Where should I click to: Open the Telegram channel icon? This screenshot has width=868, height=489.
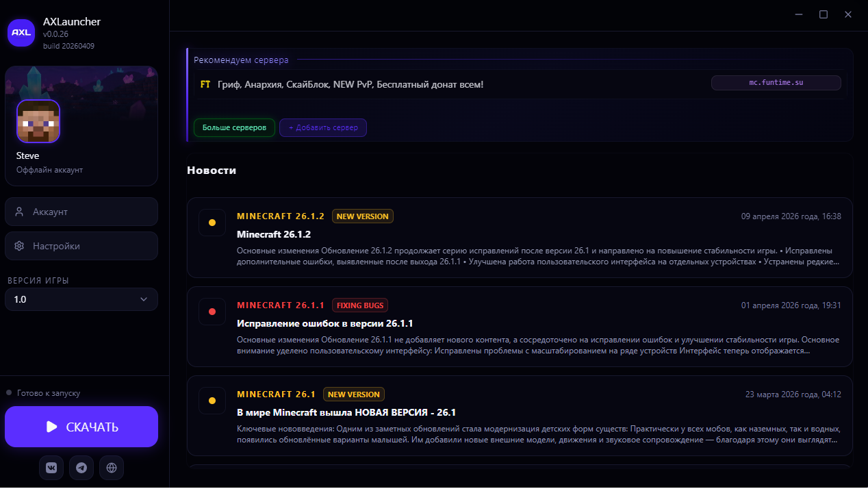point(81,468)
